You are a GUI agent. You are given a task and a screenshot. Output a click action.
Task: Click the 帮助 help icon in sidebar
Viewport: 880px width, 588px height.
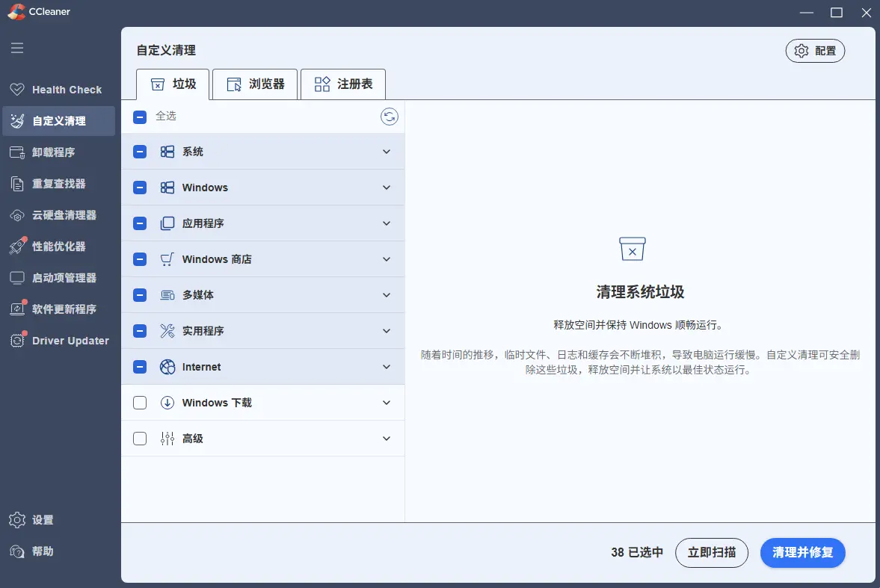click(17, 551)
